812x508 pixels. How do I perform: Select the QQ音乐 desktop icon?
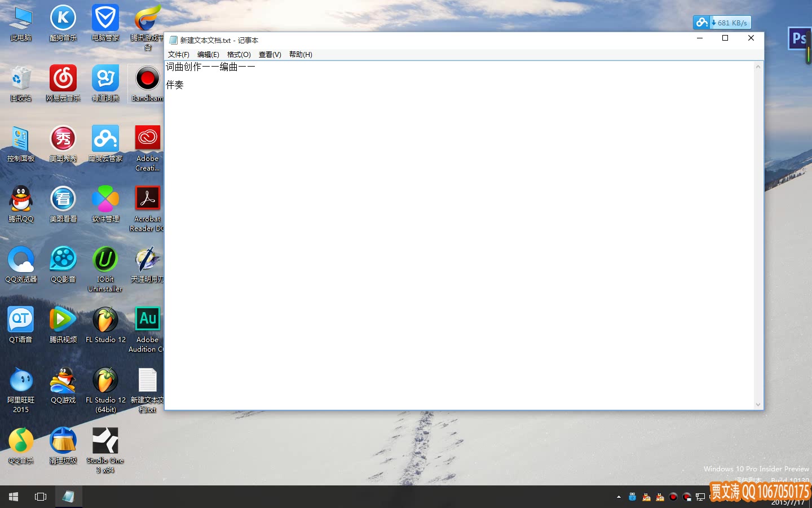pos(21,446)
